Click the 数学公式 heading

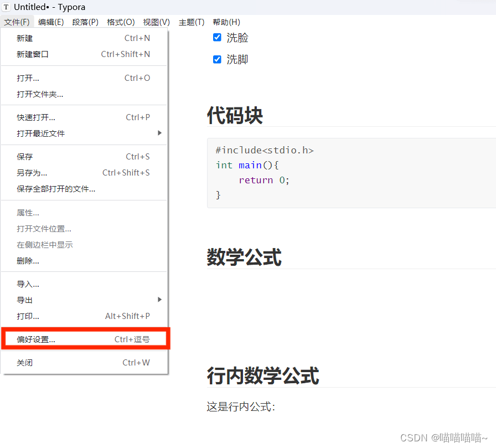[244, 257]
